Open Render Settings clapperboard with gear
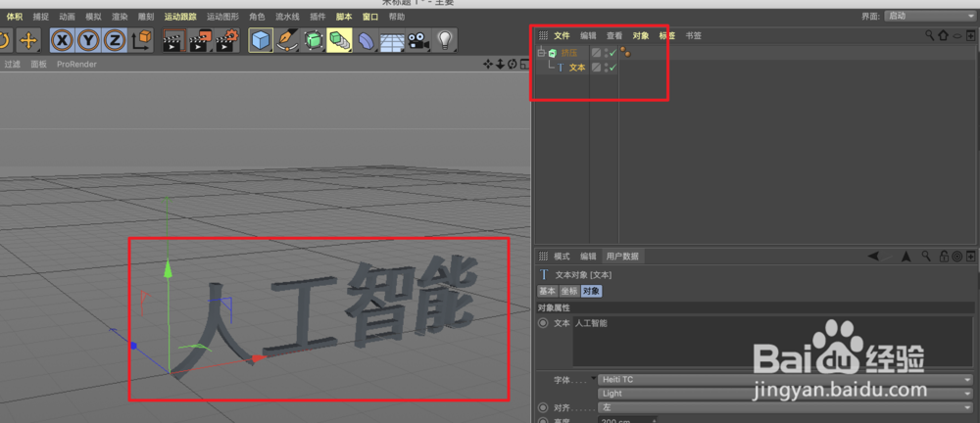 (x=227, y=40)
